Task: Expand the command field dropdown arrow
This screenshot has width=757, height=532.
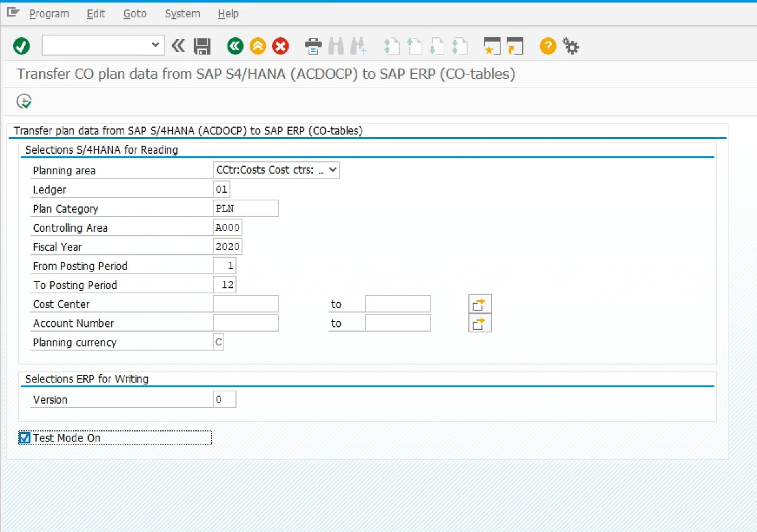Action: tap(156, 45)
